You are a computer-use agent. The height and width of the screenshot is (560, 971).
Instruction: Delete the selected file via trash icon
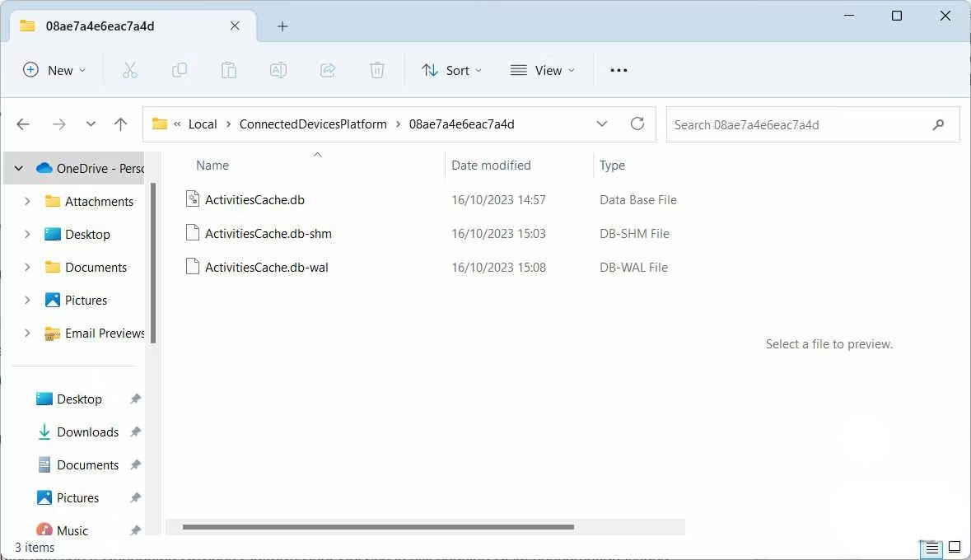pyautogui.click(x=377, y=70)
